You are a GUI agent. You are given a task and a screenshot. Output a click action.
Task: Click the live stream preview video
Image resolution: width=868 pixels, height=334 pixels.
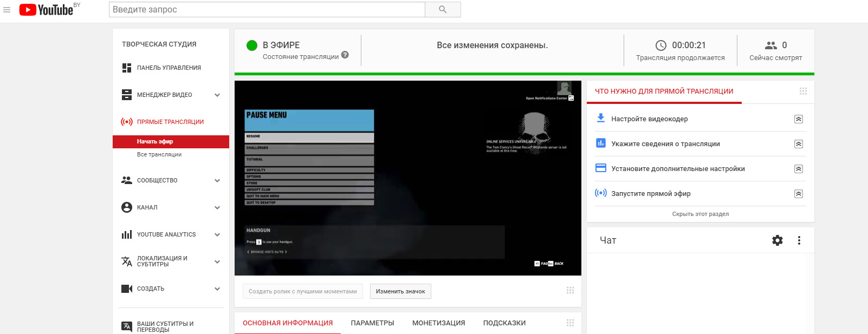(x=408, y=178)
